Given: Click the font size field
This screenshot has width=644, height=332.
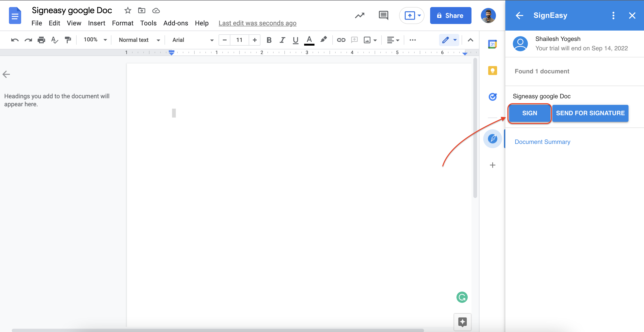Looking at the screenshot, I should click(239, 40).
